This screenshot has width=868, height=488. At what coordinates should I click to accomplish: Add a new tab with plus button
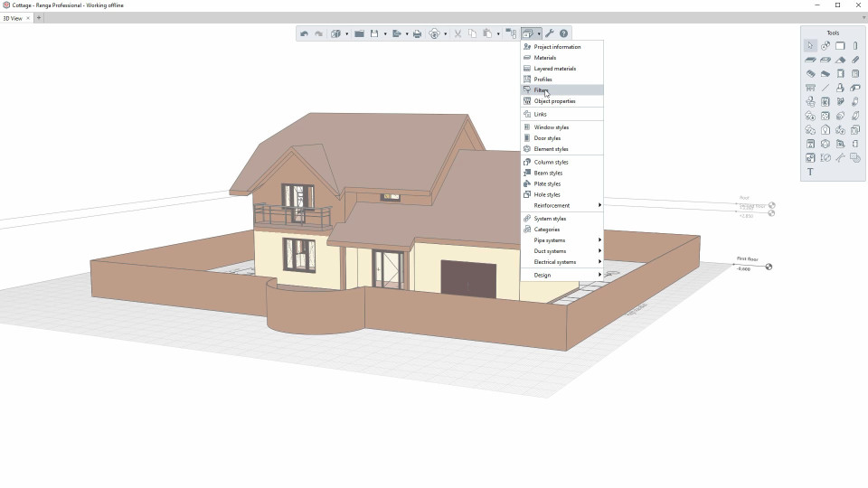pos(39,18)
